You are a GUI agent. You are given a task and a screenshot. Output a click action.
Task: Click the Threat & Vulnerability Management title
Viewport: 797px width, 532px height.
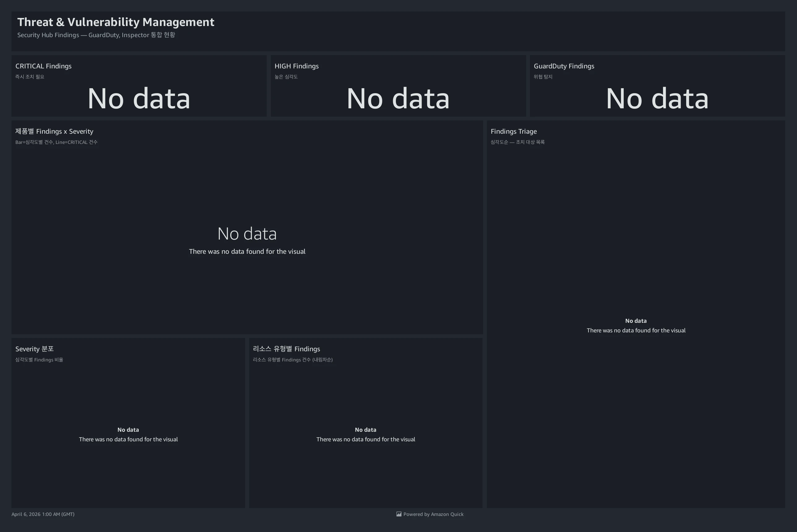[116, 22]
